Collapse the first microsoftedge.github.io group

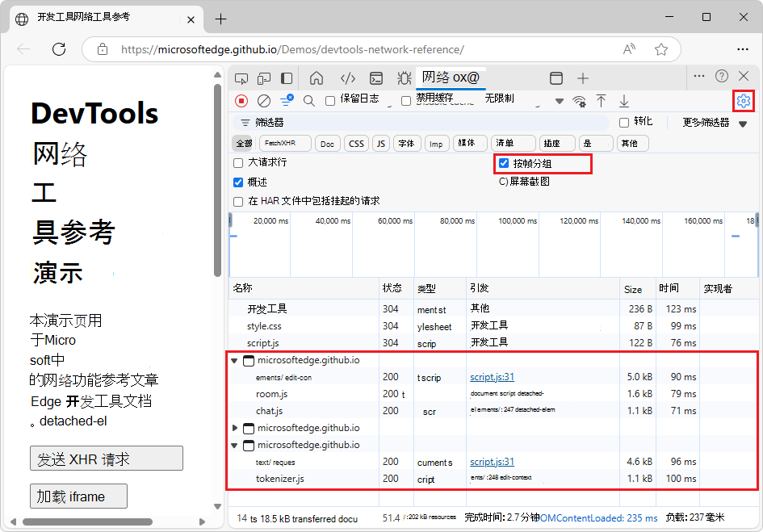point(233,360)
